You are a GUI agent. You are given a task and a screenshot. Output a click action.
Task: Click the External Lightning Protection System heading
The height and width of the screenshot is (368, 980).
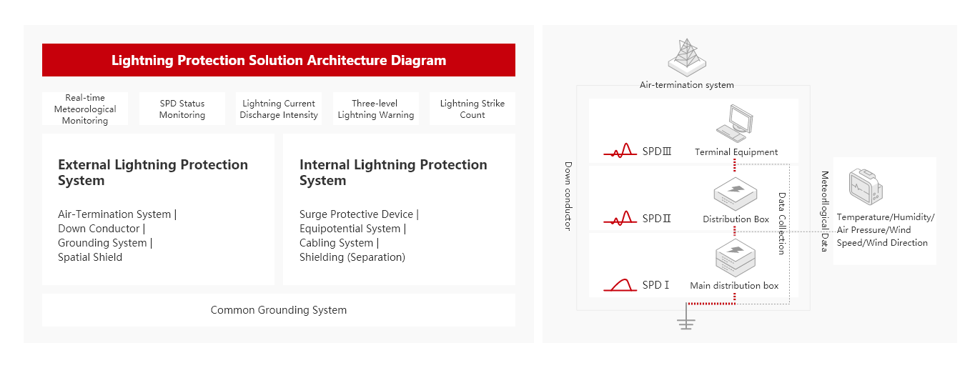click(153, 172)
